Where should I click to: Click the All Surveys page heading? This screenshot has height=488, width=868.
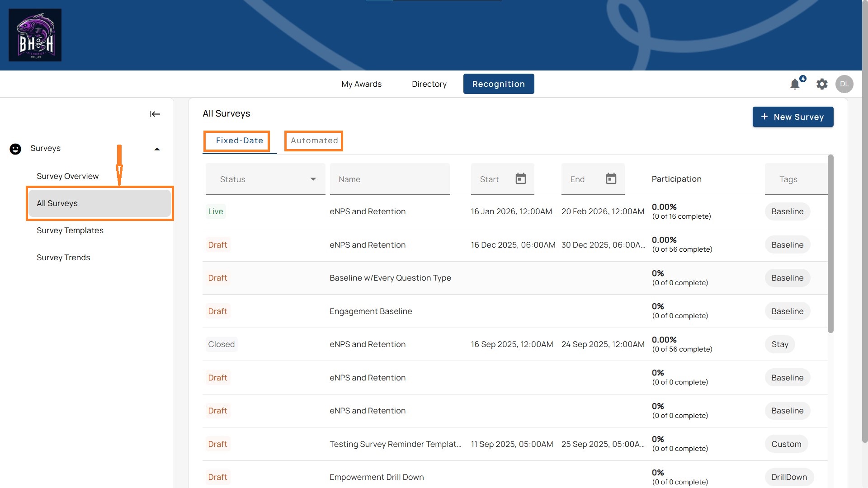coord(226,113)
